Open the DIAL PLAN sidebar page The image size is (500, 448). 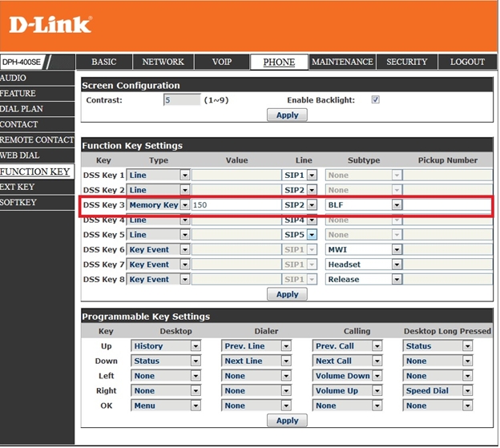tap(22, 109)
